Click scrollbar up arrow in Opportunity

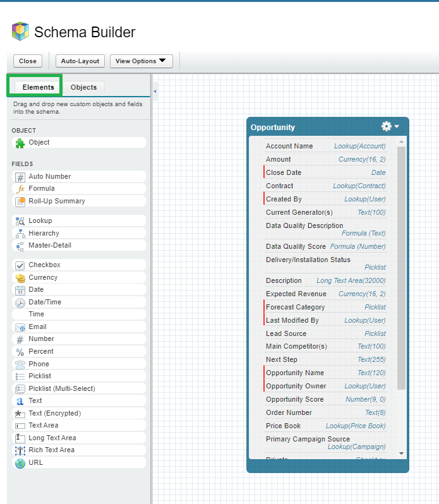(x=401, y=141)
